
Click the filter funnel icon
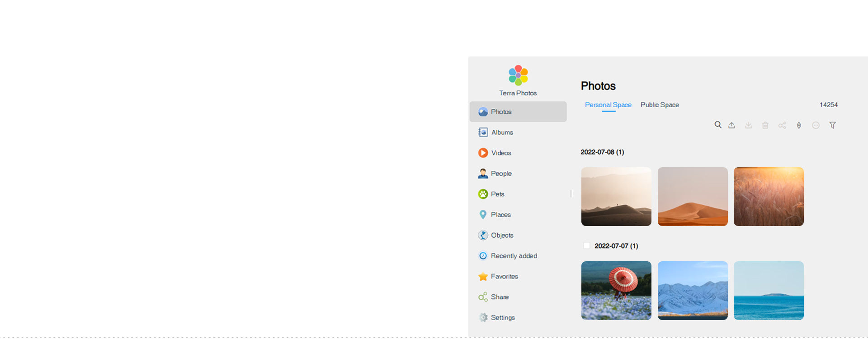pos(832,125)
